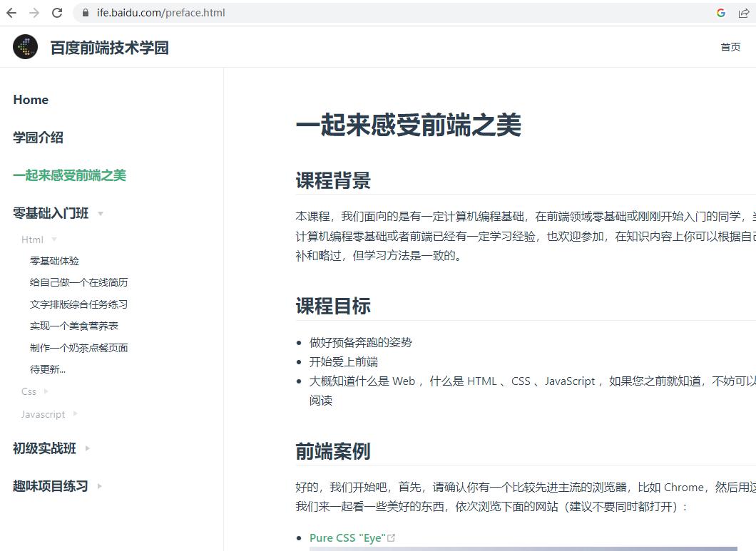Viewport: 756px width, 551px height.
Task: Click the Google G icon near the address bar
Action: pyautogui.click(x=720, y=12)
